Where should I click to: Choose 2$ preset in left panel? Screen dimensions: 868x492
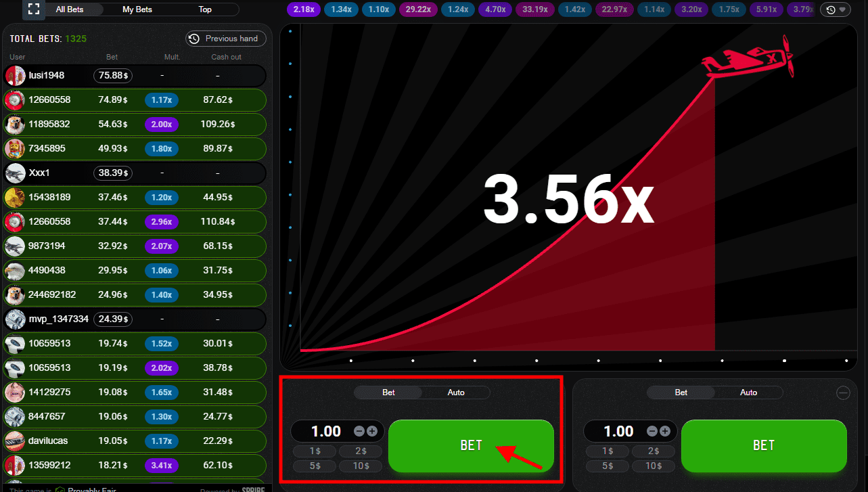360,451
